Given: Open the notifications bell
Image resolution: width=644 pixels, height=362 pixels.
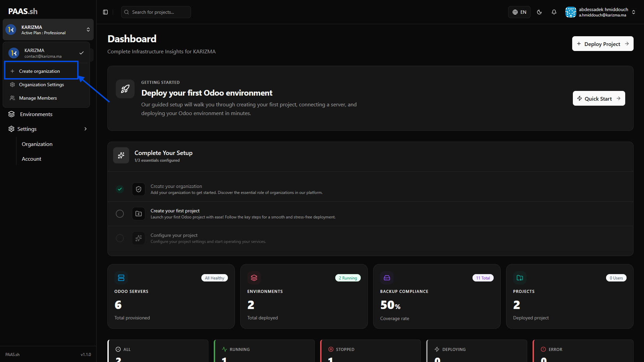Looking at the screenshot, I should click(x=554, y=12).
